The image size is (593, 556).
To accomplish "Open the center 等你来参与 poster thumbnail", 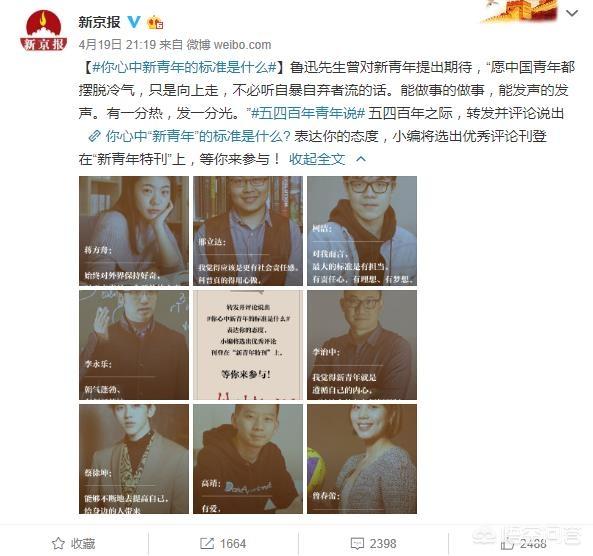I will [x=248, y=345].
